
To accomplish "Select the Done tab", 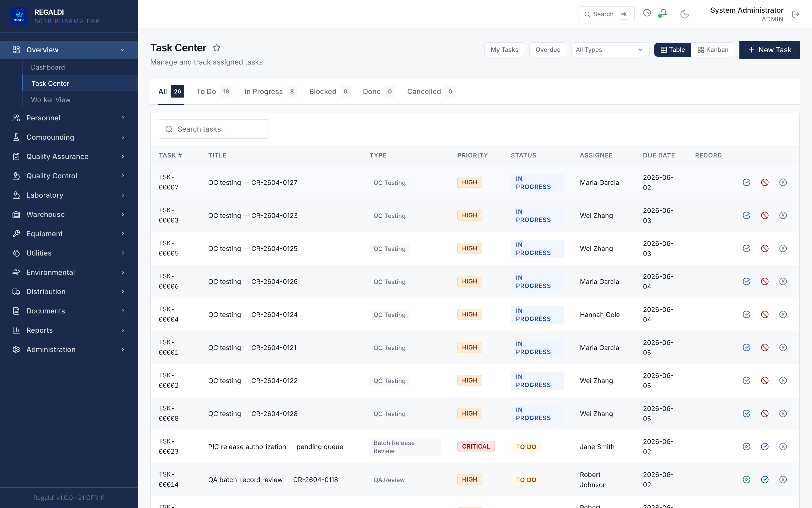I will pyautogui.click(x=379, y=91).
